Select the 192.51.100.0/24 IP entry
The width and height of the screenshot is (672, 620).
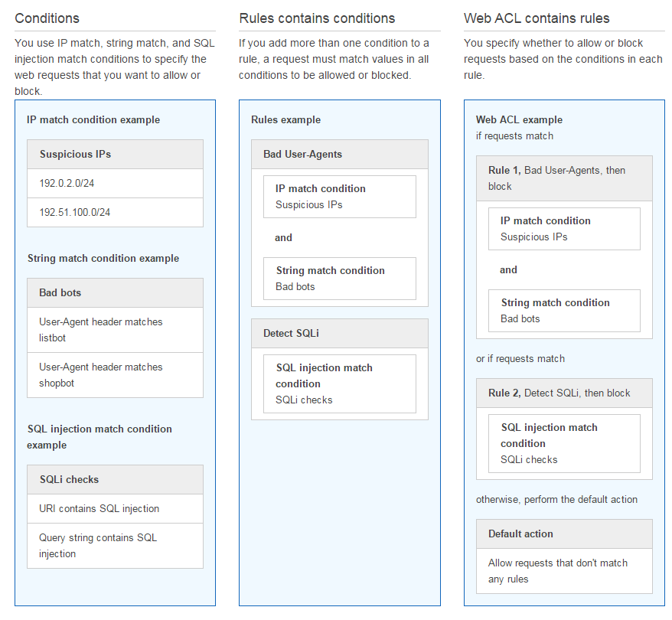pos(115,213)
